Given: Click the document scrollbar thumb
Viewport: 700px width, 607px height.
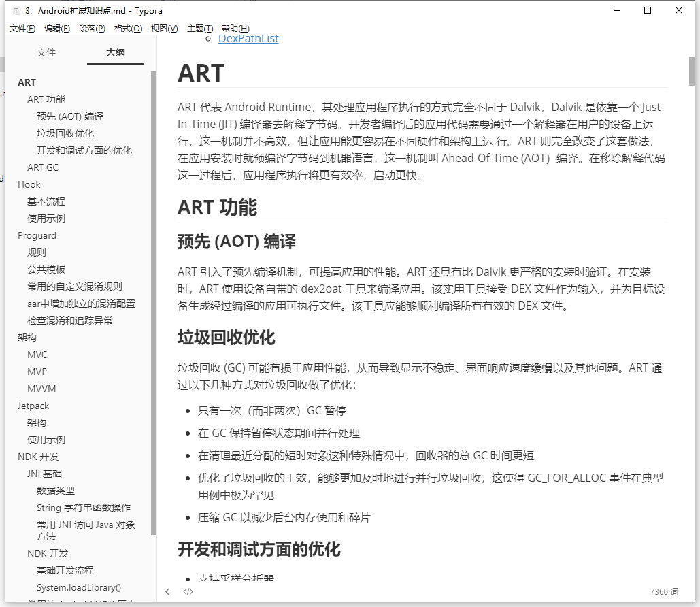Looking at the screenshot, I should 692,71.
